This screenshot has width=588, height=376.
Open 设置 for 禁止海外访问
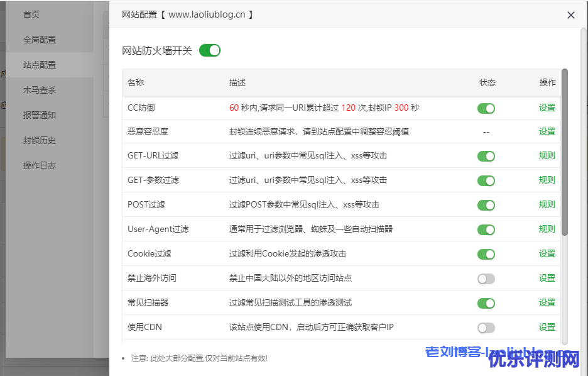547,279
